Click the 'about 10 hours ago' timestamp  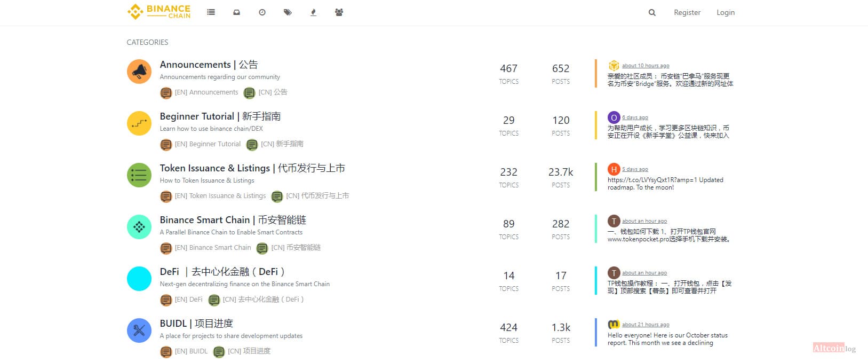[646, 66]
